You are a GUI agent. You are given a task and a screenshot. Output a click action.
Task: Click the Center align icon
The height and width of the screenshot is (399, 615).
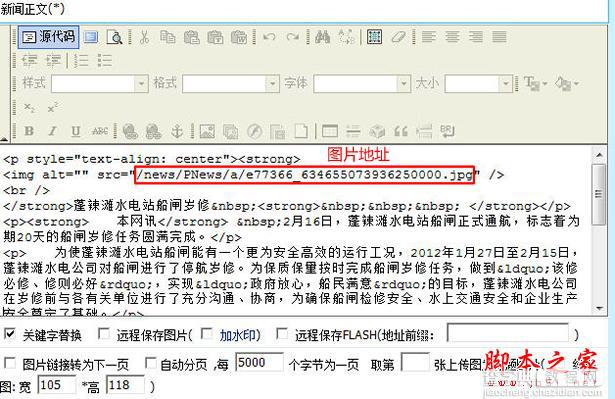pyautogui.click(x=452, y=37)
